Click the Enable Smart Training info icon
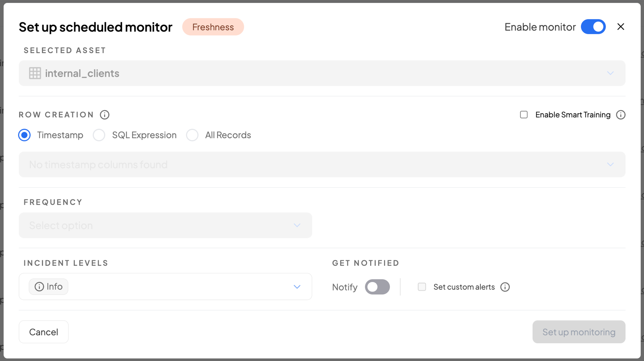 click(620, 115)
